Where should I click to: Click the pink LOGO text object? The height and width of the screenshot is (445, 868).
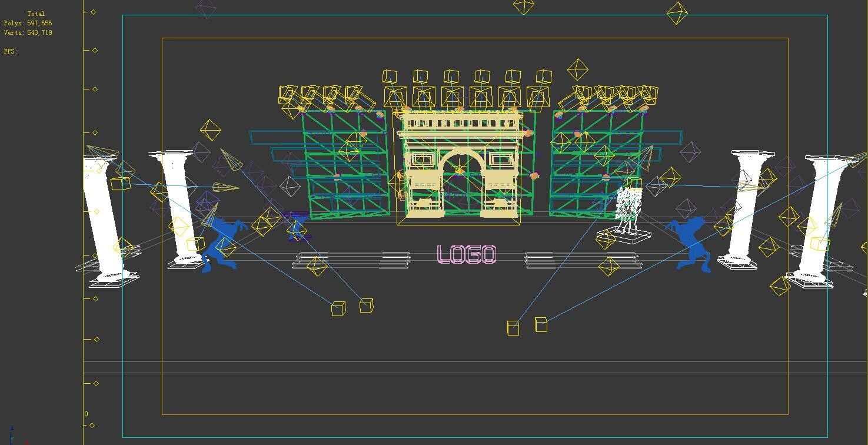465,254
